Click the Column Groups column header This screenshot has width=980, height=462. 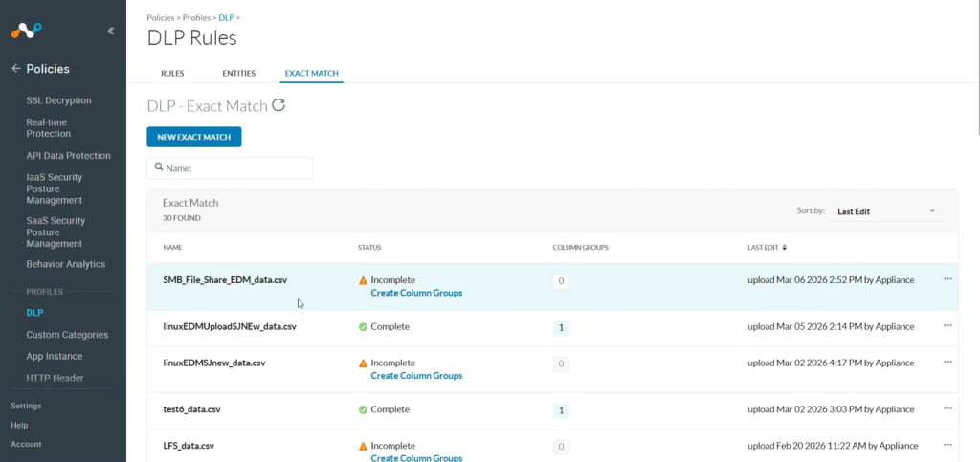581,248
